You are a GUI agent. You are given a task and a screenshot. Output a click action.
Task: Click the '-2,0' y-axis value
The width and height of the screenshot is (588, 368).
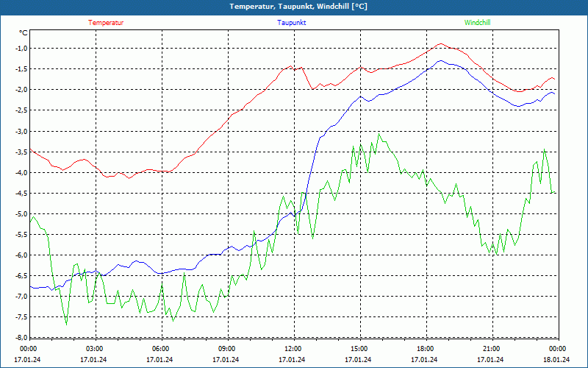coord(21,89)
